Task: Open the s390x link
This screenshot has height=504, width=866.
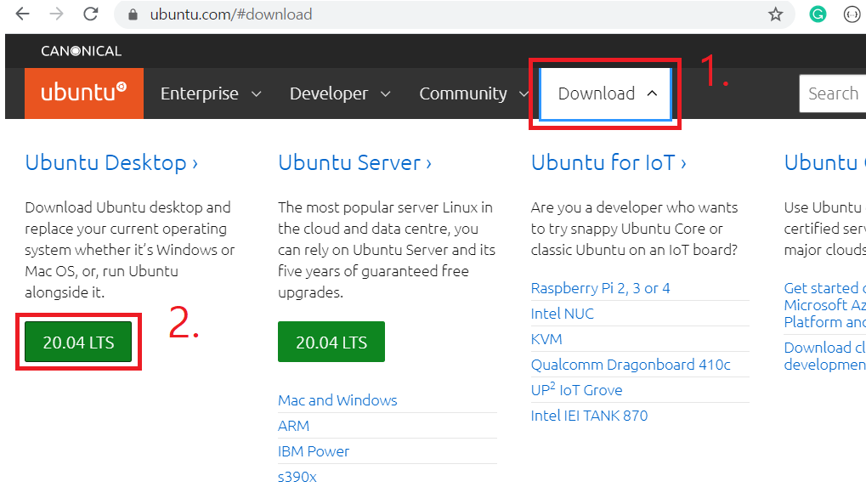Action: pos(297,477)
